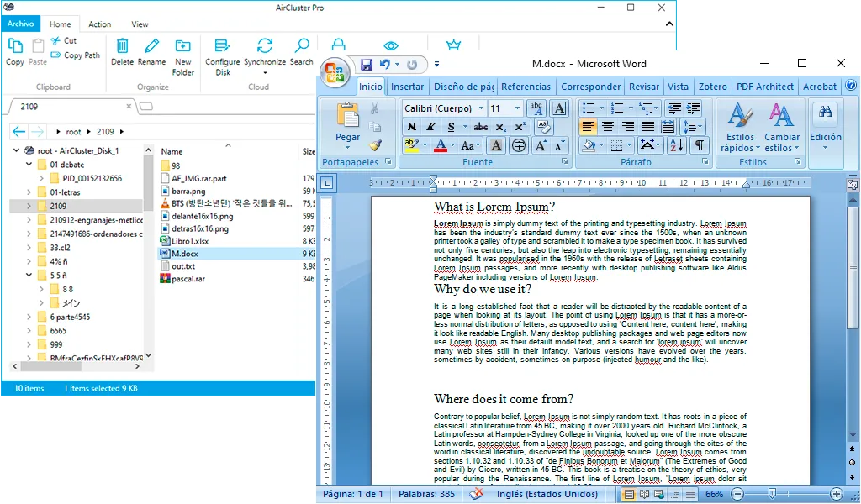The width and height of the screenshot is (861, 504).
Task: Toggle bold N button in Word
Action: (x=412, y=127)
